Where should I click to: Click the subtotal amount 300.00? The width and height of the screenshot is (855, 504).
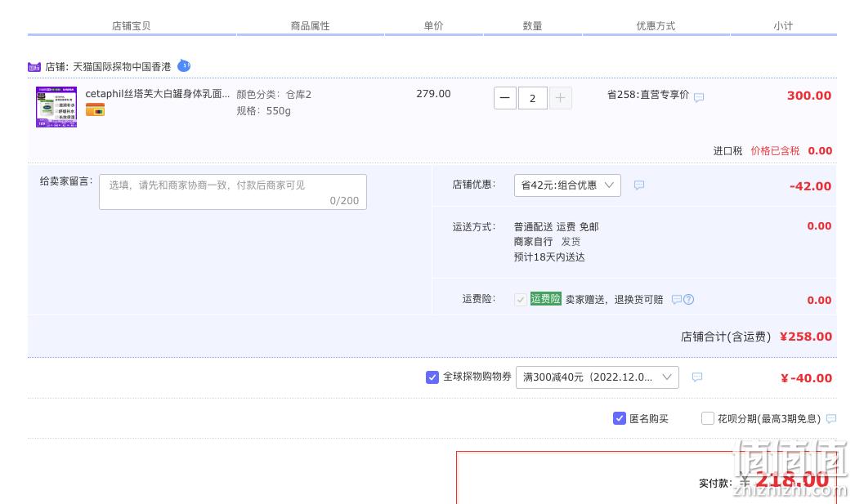808,96
